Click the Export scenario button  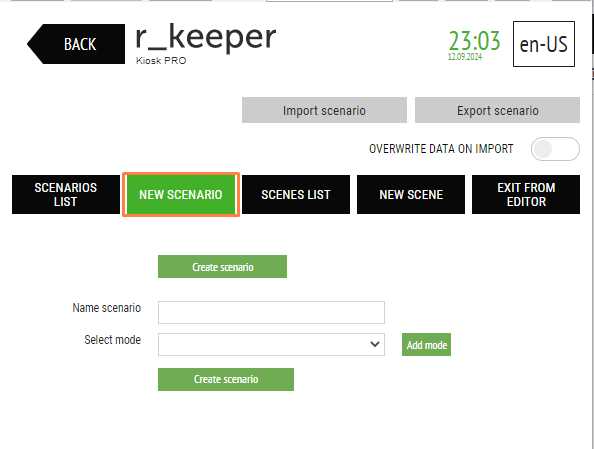click(497, 110)
